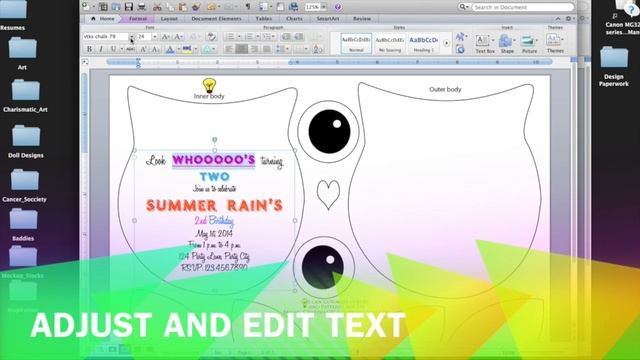Open the Themes gallery
Image resolution: width=640 pixels, height=360 pixels.
tap(555, 44)
